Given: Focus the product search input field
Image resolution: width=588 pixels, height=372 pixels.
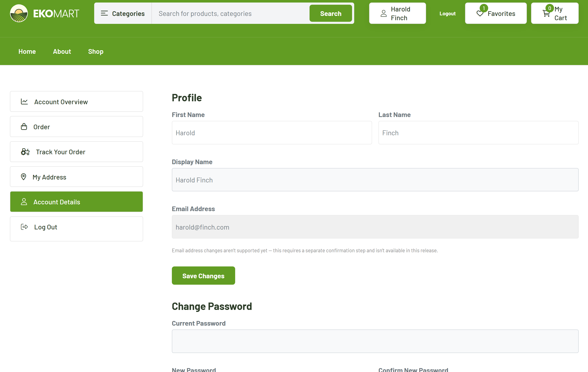Looking at the screenshot, I should [231, 13].
